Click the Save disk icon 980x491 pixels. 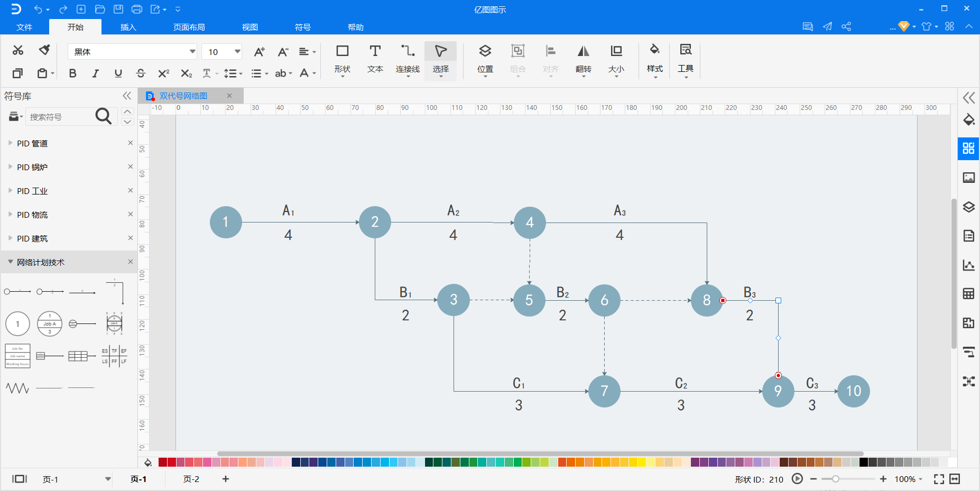point(118,9)
